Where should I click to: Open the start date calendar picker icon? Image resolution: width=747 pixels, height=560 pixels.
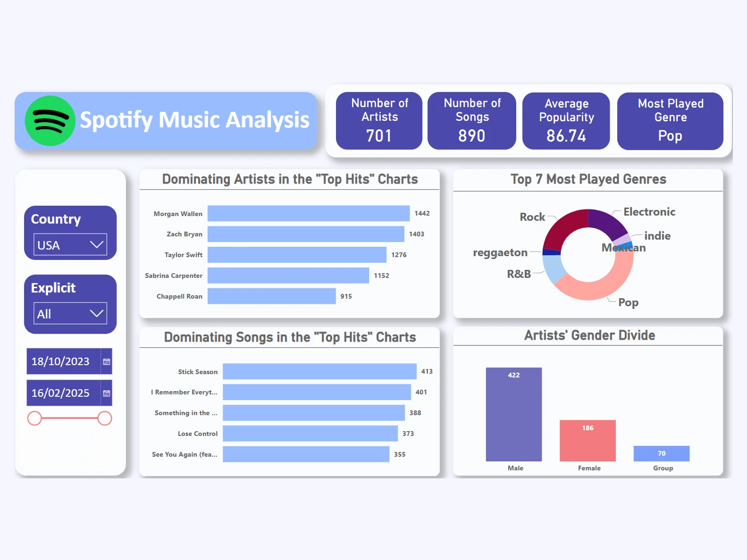[107, 362]
